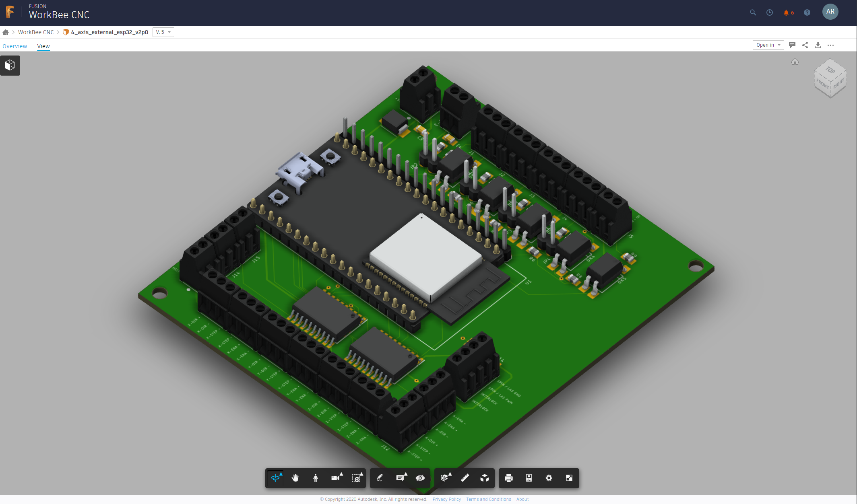Print the current view
The height and width of the screenshot is (504, 857).
click(x=508, y=478)
